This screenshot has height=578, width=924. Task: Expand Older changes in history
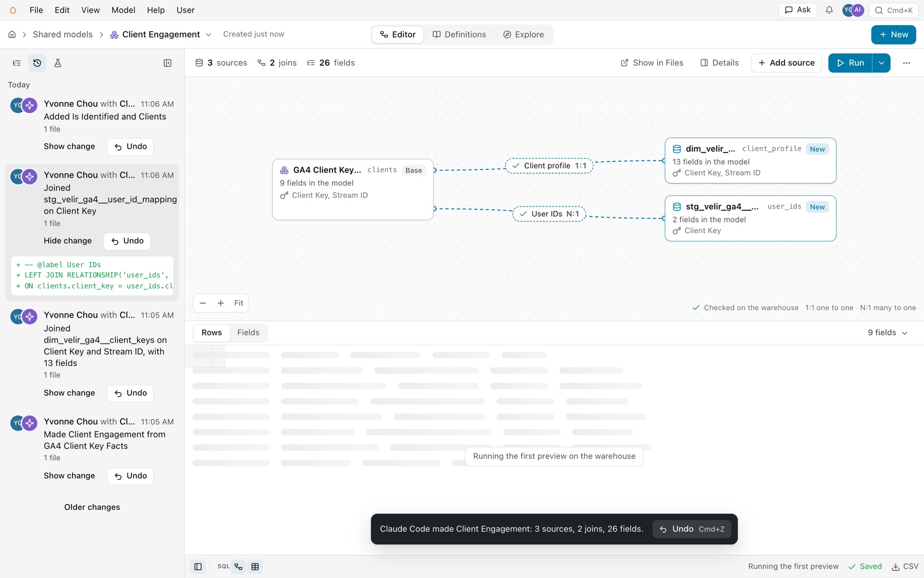click(x=92, y=507)
